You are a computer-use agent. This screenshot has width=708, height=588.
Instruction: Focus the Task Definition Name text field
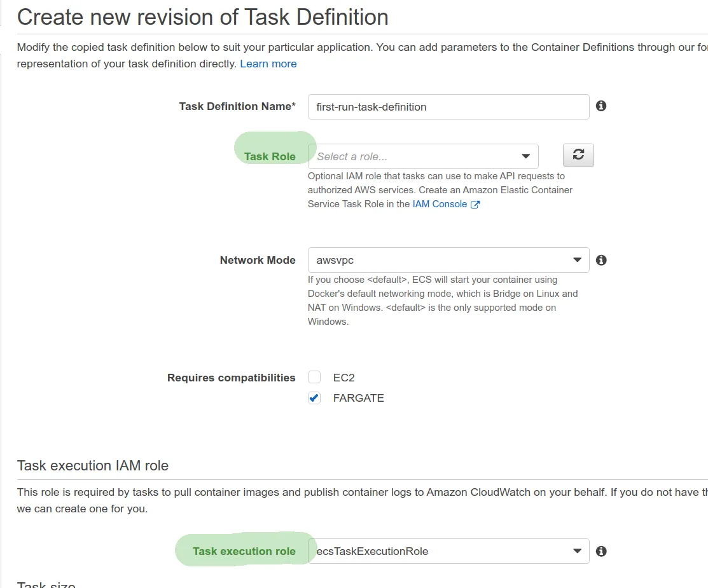click(x=448, y=107)
